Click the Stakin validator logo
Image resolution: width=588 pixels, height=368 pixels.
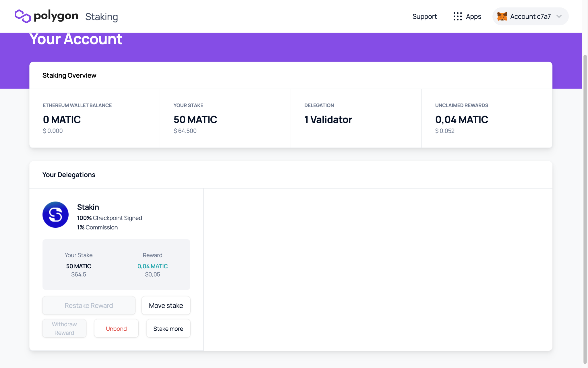click(55, 214)
